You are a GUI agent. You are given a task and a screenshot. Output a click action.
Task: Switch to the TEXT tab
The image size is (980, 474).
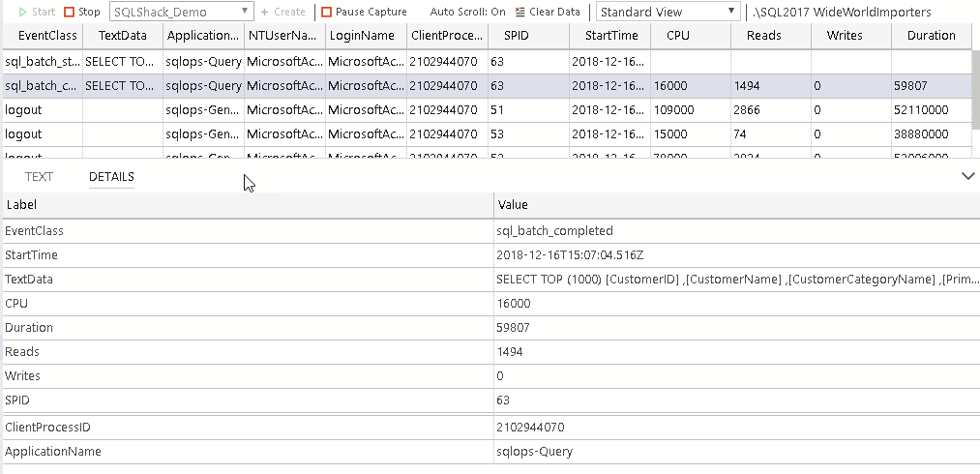point(39,177)
